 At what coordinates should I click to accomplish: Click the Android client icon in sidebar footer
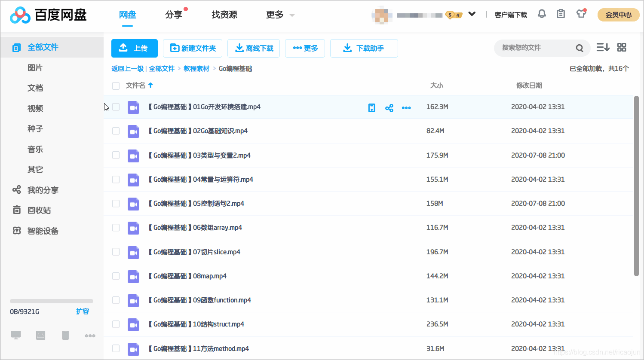(41, 335)
